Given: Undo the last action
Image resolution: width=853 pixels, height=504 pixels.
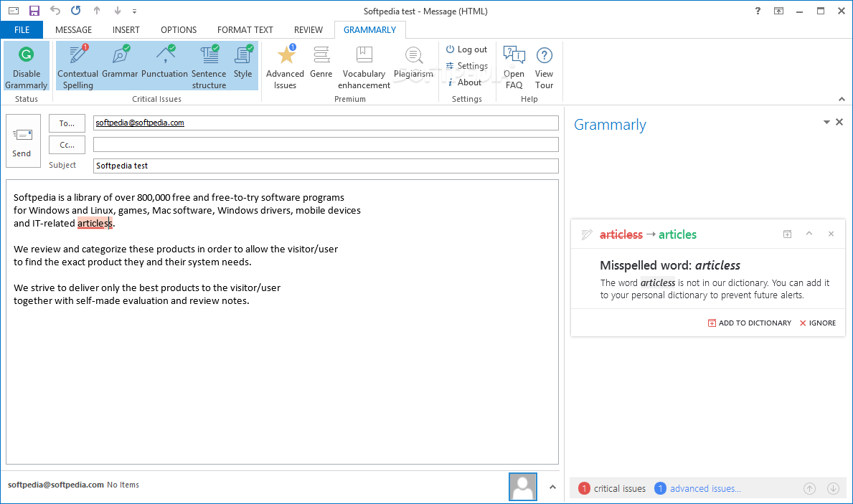Looking at the screenshot, I should (55, 10).
